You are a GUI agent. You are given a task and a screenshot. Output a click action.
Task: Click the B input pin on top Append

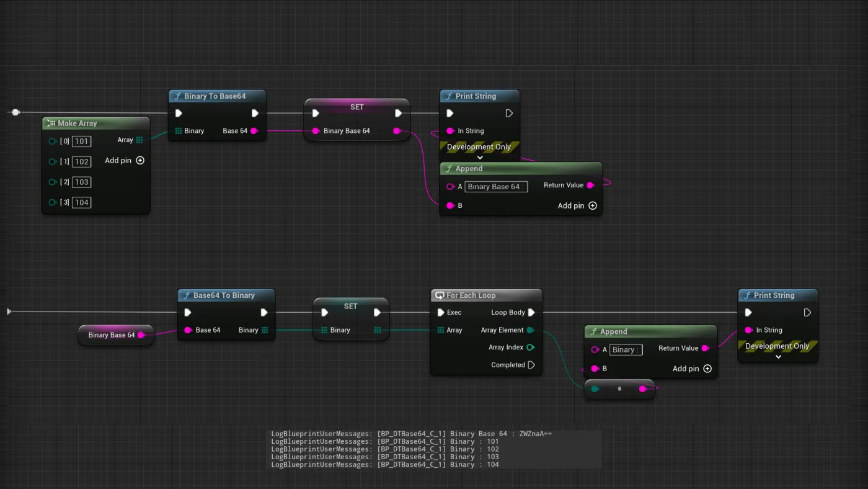[x=450, y=205]
